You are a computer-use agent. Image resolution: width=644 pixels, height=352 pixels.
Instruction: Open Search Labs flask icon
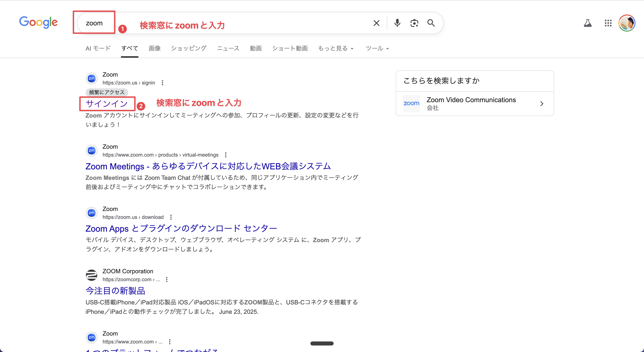[588, 23]
